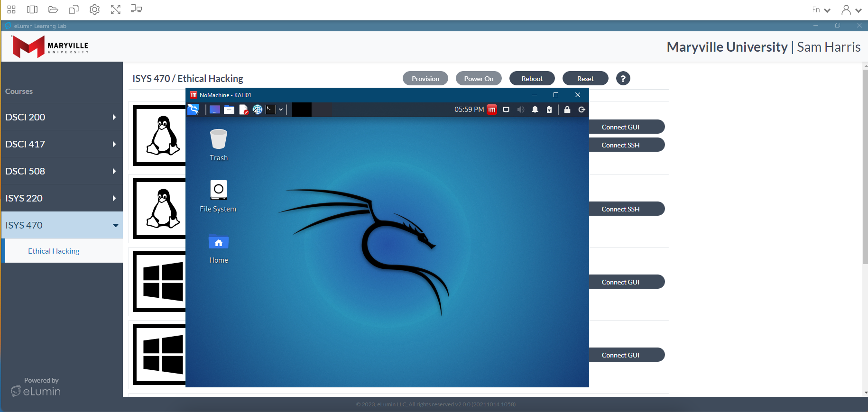
Task: Open the help question mark icon
Action: [623, 79]
